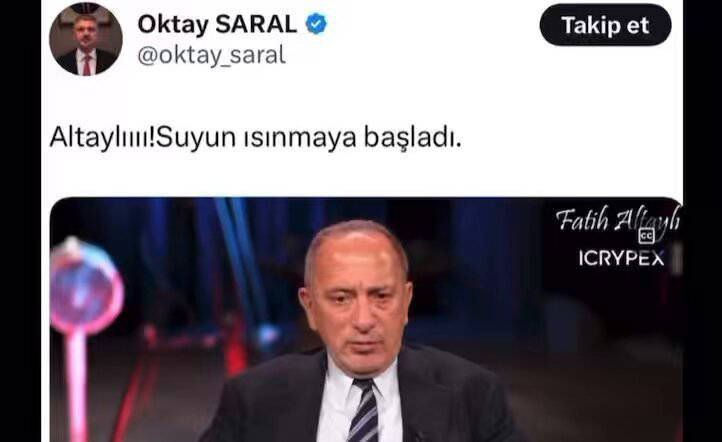This screenshot has width=722, height=442.
Task: Click the Fatih Altaylı signature watermark
Action: (617, 221)
